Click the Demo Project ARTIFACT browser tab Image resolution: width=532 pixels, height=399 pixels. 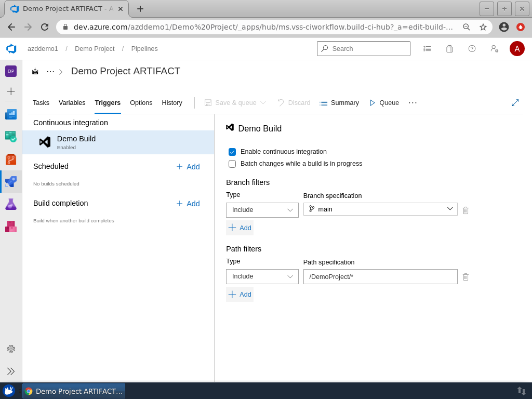pyautogui.click(x=66, y=9)
